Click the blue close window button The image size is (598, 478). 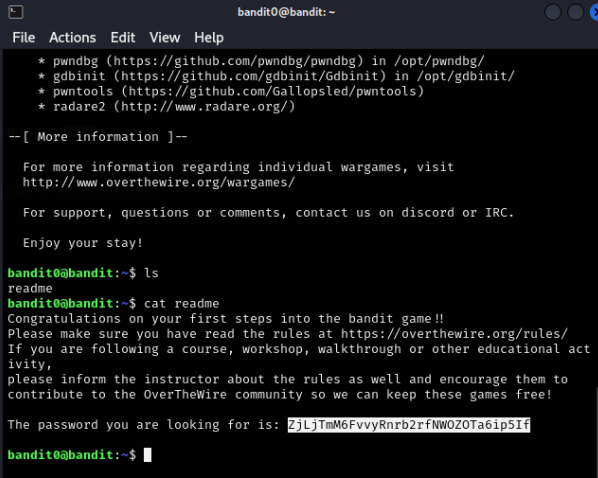pyautogui.click(x=594, y=12)
